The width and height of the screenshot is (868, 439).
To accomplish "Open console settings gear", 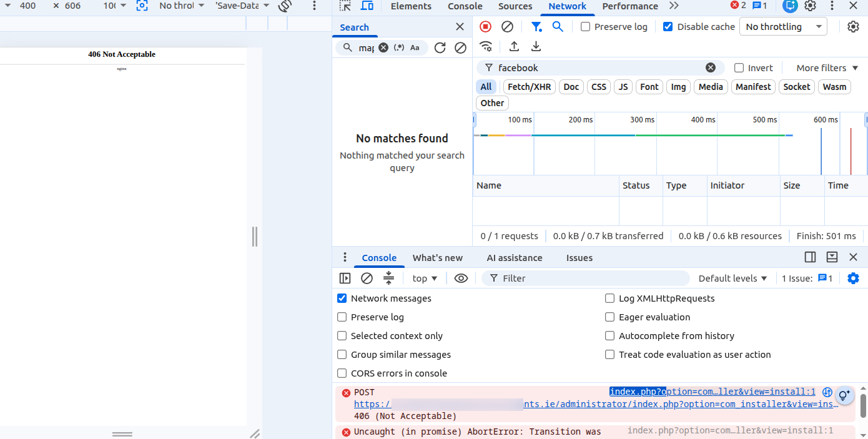I will point(853,279).
